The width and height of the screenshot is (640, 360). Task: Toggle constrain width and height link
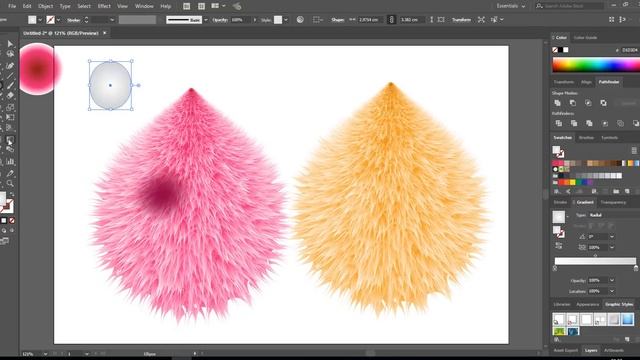[x=391, y=20]
